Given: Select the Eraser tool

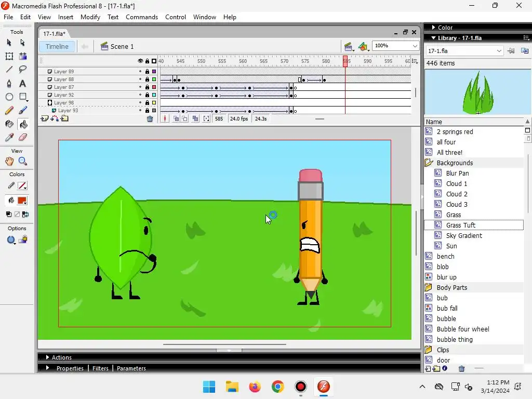Looking at the screenshot, I should (x=23, y=137).
